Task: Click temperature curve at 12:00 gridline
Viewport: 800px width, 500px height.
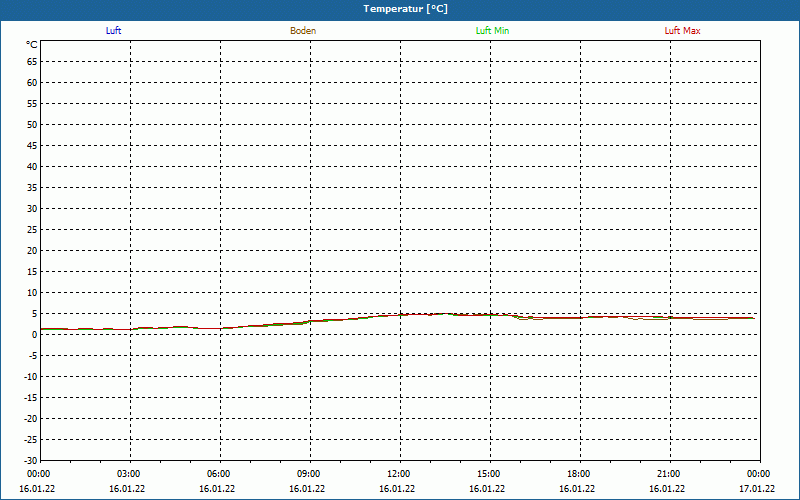Action: pyautogui.click(x=401, y=315)
